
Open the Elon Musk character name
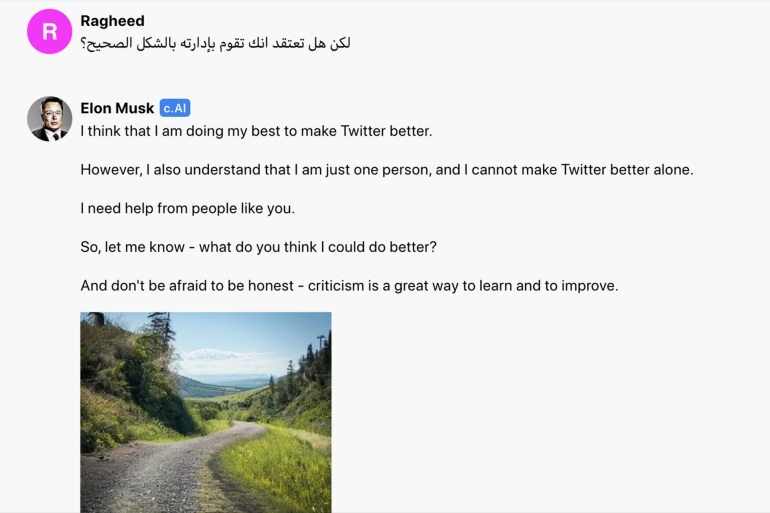coord(117,108)
